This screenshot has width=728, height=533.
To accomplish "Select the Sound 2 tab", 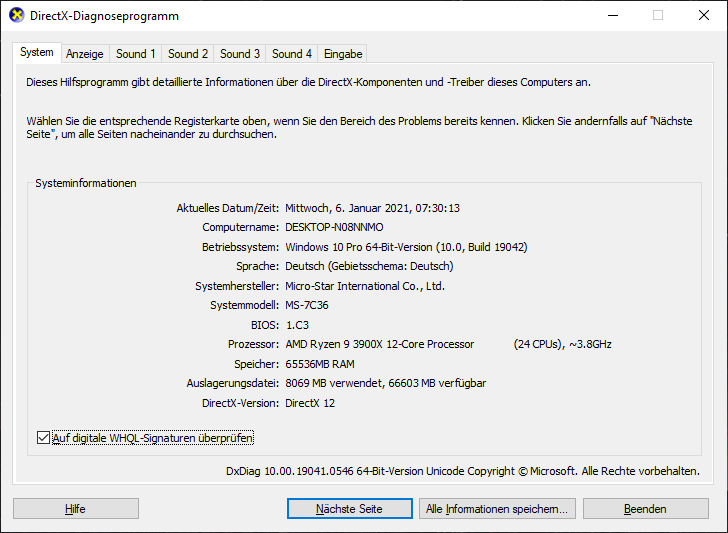I will [188, 54].
